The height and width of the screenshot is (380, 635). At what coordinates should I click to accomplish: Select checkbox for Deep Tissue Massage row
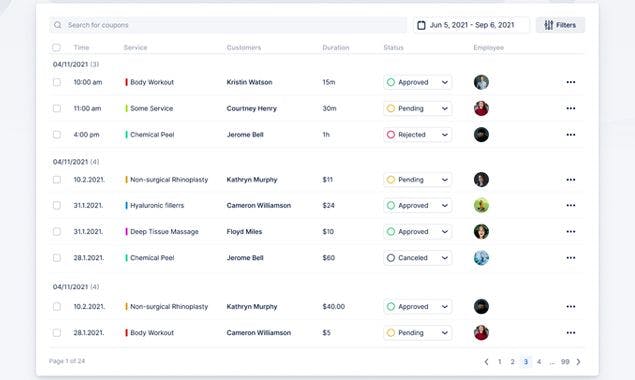click(x=57, y=232)
